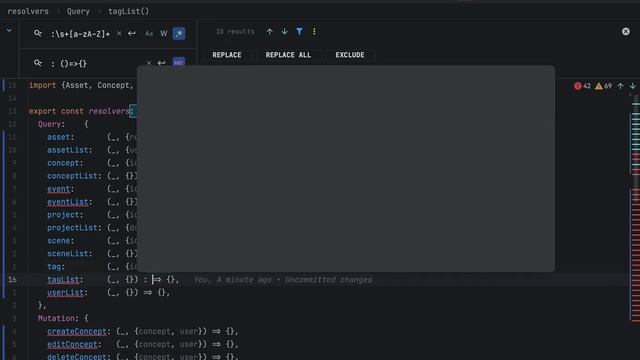
Task: Click line number 16 in gutter
Action: (12, 280)
